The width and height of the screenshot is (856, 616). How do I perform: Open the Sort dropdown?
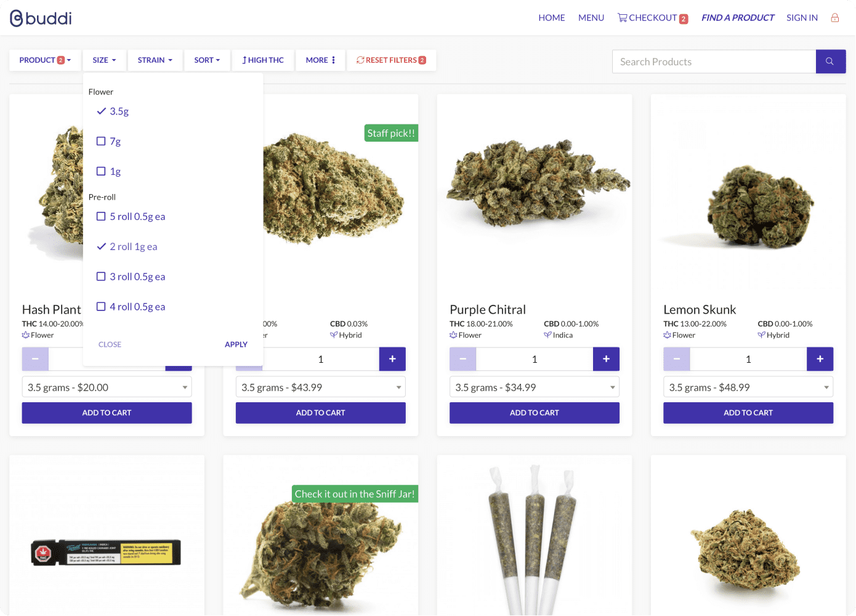(207, 60)
